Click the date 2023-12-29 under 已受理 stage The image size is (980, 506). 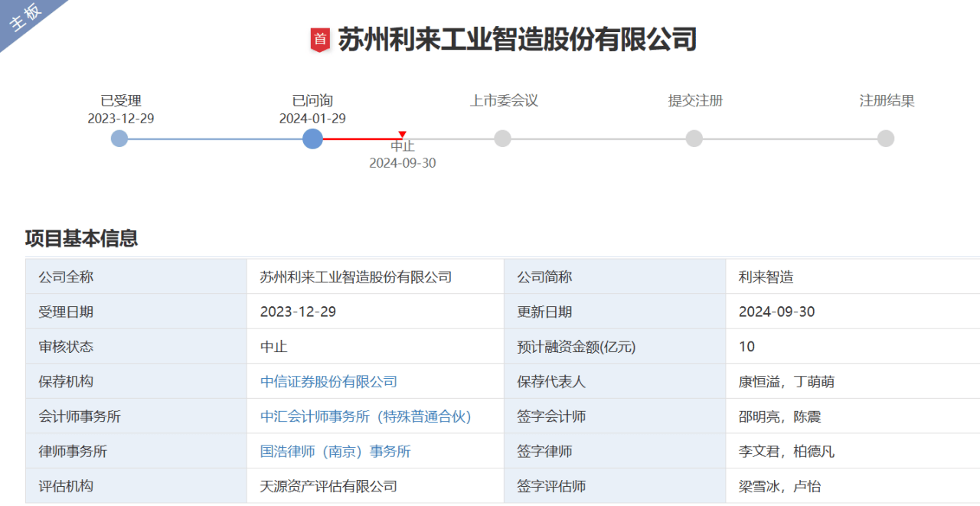[x=121, y=119]
